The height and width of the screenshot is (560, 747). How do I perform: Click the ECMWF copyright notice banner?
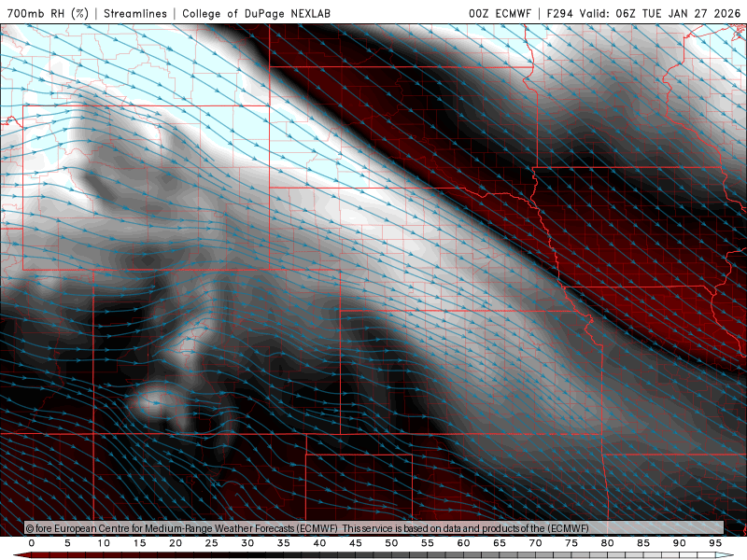click(x=374, y=527)
